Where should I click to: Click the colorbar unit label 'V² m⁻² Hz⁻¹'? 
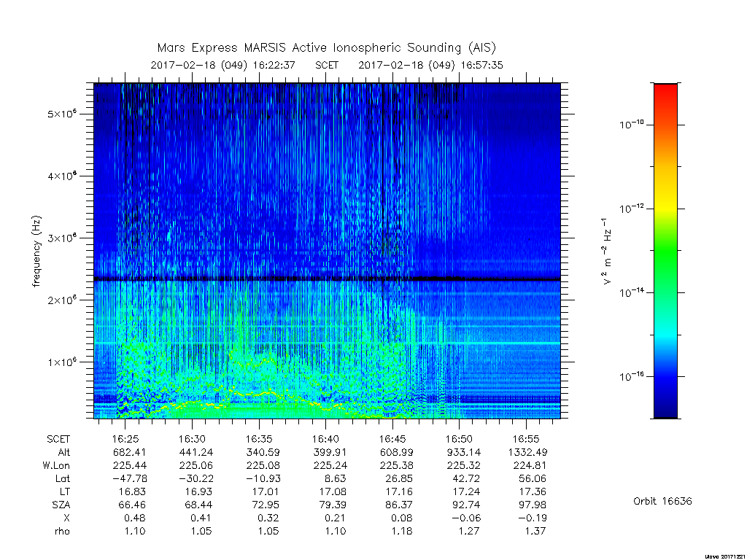tap(606, 252)
